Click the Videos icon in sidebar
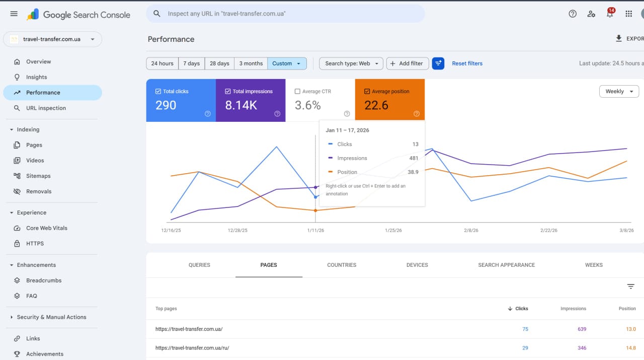The width and height of the screenshot is (644, 360). pos(17,160)
